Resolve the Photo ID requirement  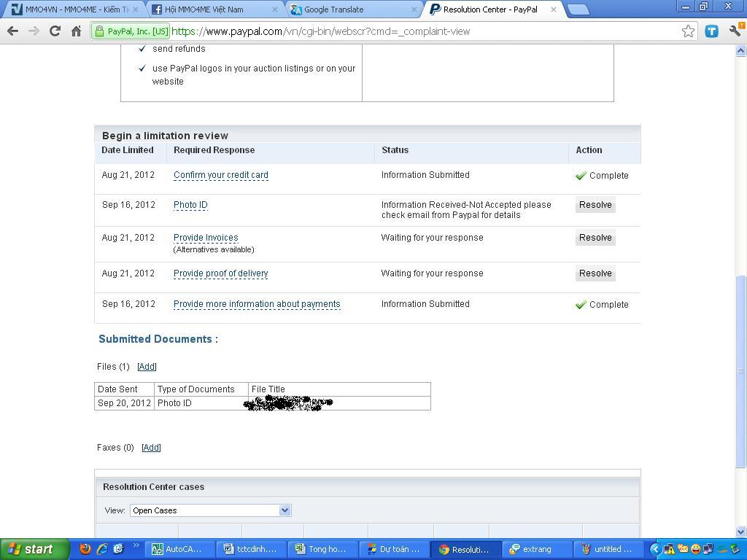pyautogui.click(x=595, y=205)
